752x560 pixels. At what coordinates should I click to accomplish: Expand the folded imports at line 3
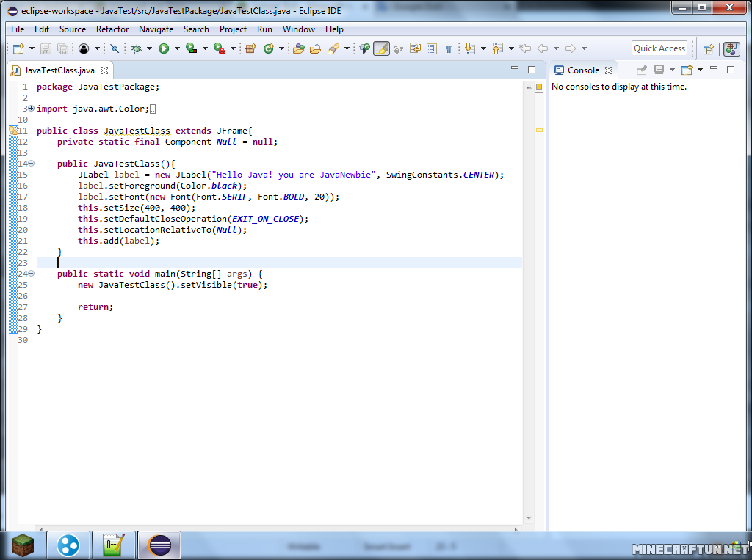(31, 109)
